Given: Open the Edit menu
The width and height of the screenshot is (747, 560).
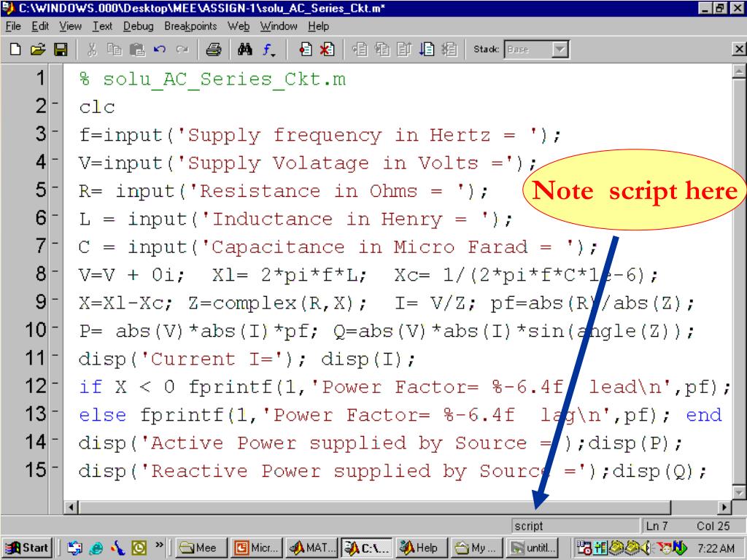Looking at the screenshot, I should pos(40,27).
